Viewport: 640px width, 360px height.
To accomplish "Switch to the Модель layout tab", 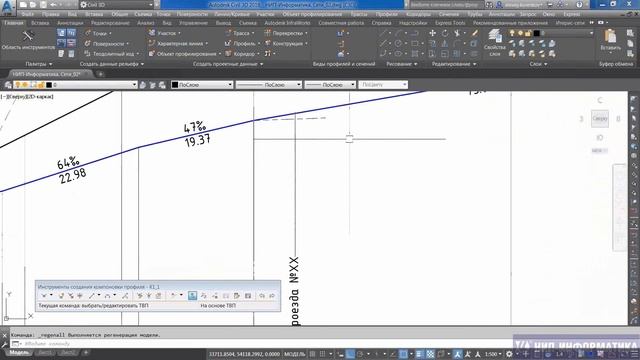I will tap(19, 353).
